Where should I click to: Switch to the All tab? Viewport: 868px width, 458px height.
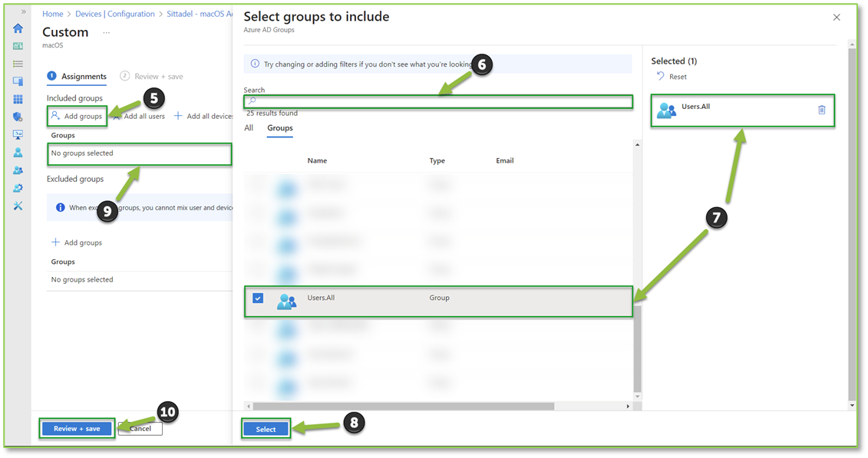(248, 127)
